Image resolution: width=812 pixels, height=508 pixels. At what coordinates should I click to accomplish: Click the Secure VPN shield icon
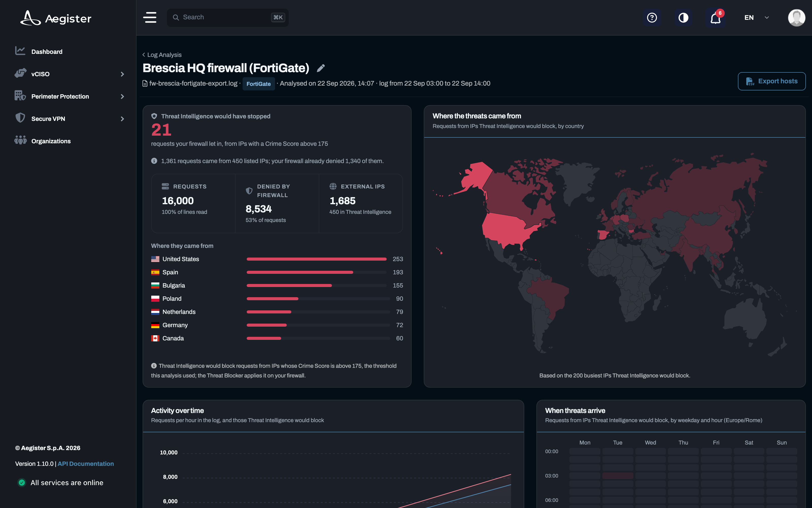click(x=20, y=118)
